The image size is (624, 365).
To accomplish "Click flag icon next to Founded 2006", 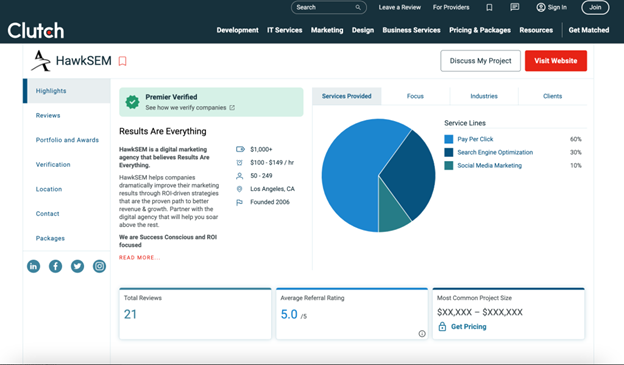I will pyautogui.click(x=239, y=202).
